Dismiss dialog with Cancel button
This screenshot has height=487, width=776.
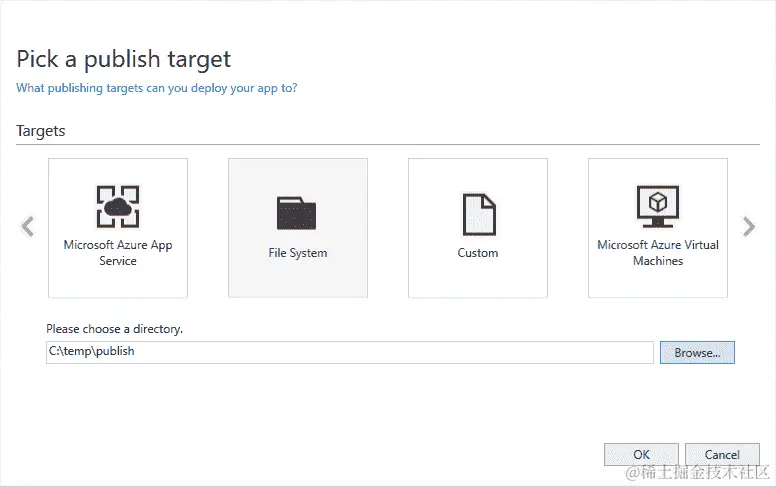point(722,454)
